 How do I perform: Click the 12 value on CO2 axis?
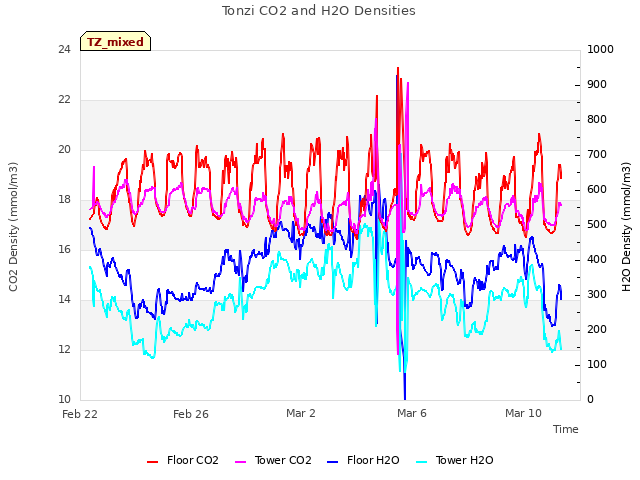point(64,349)
